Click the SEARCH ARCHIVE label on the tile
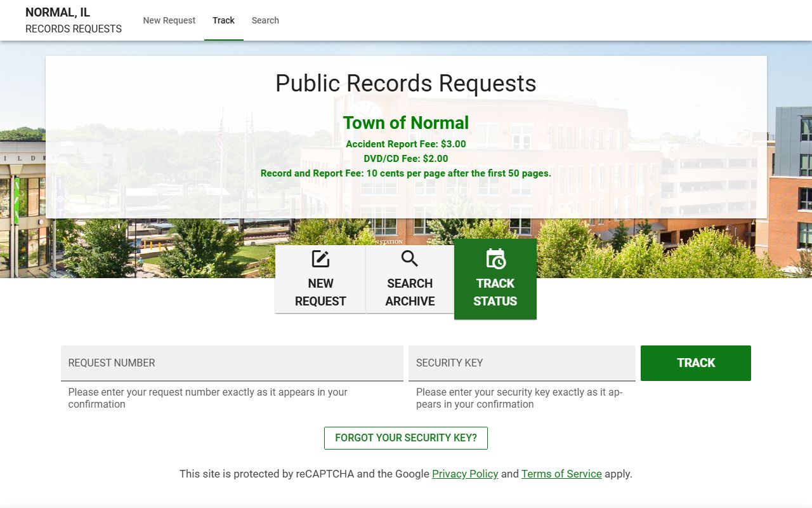812x508 pixels. [410, 292]
